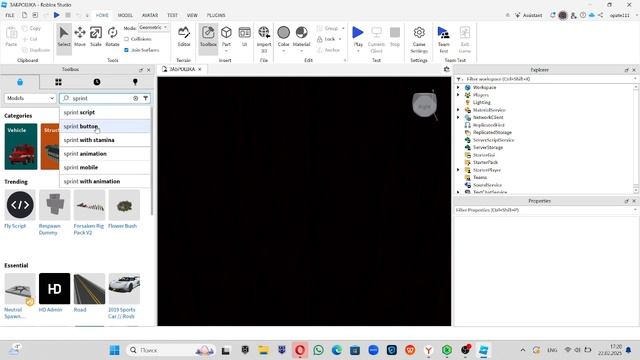Open the Inventory grid tab in Toolbox
The width and height of the screenshot is (640, 360).
pyautogui.click(x=58, y=82)
